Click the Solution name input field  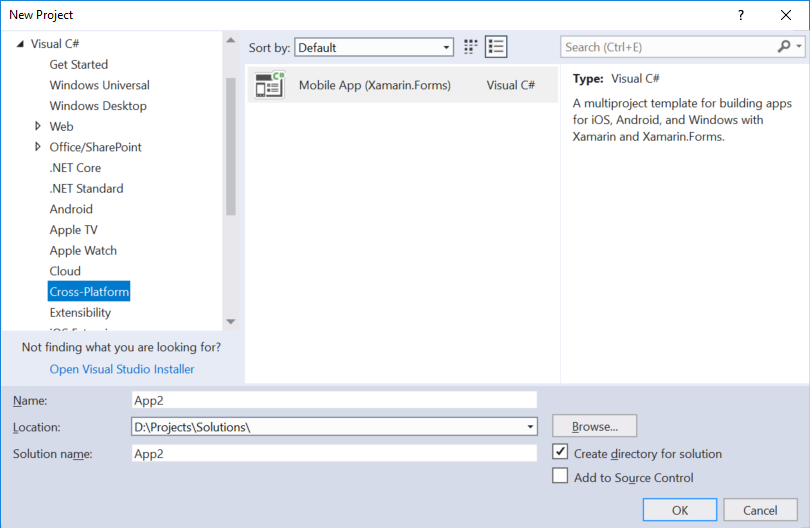point(334,453)
